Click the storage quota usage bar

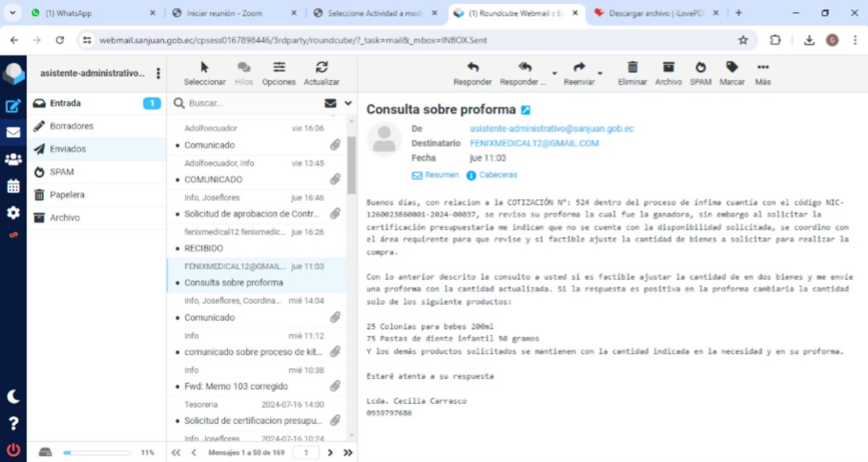(97, 452)
